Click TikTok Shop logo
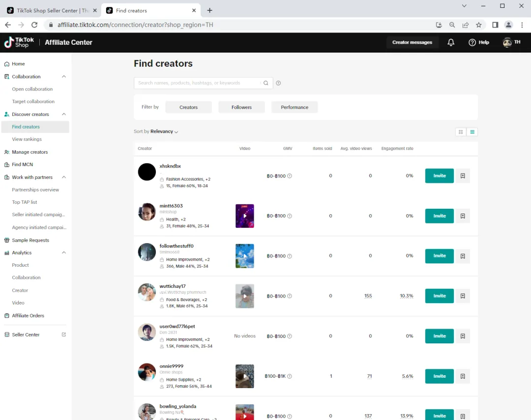The width and height of the screenshot is (531, 420). (x=19, y=42)
